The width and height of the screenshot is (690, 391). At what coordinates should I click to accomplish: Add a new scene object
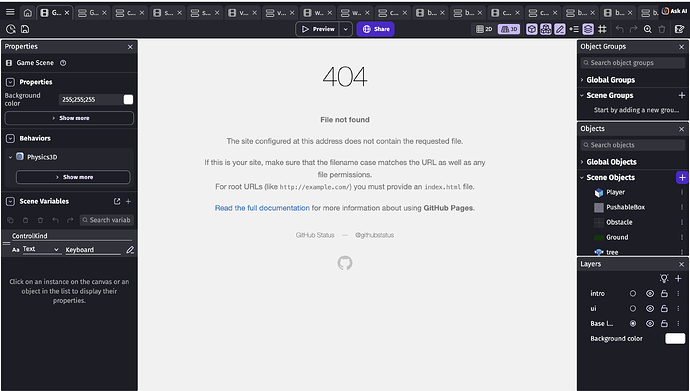pos(682,178)
